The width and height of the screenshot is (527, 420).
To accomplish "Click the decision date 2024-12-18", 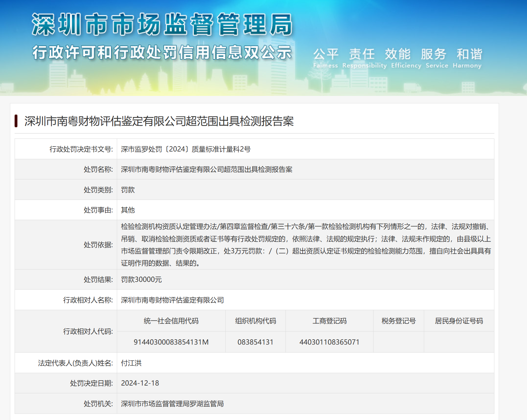I will tap(140, 383).
